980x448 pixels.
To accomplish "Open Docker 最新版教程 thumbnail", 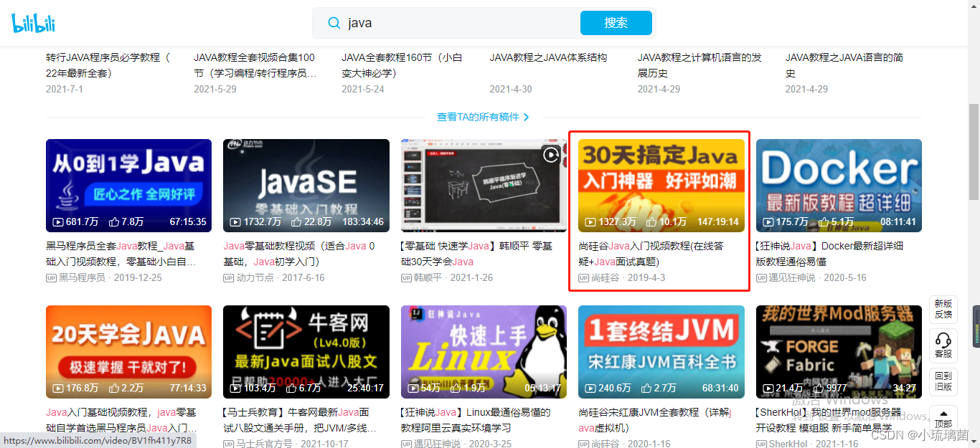I will [839, 186].
